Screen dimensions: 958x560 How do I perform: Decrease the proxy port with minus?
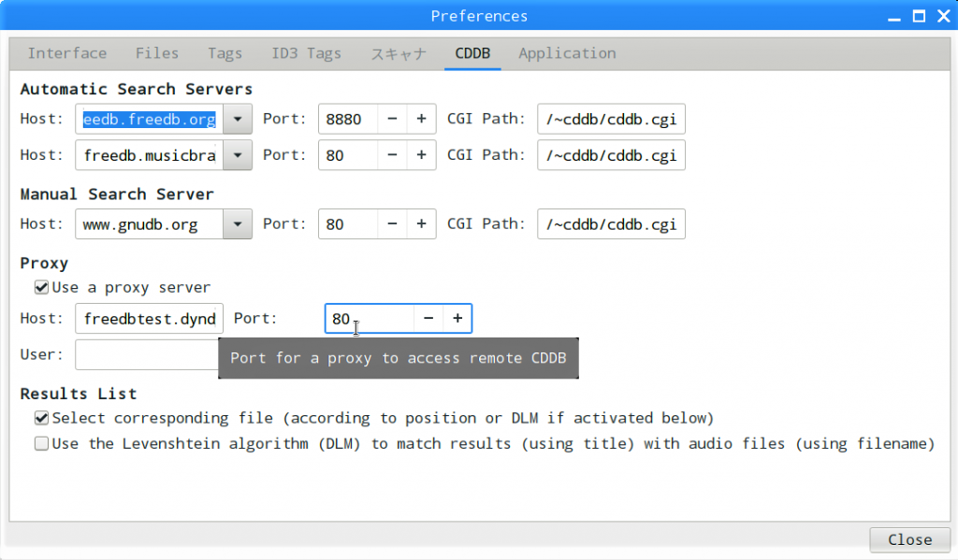(x=428, y=318)
